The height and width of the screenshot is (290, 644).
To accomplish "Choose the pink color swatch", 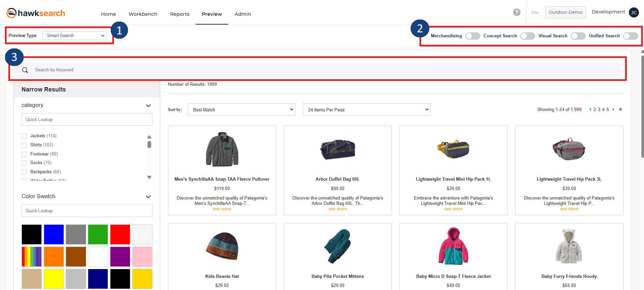I will [x=142, y=257].
